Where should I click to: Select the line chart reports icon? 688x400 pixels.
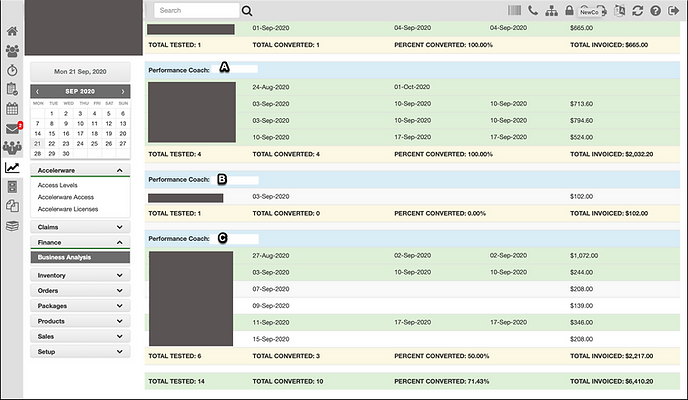pos(12,168)
